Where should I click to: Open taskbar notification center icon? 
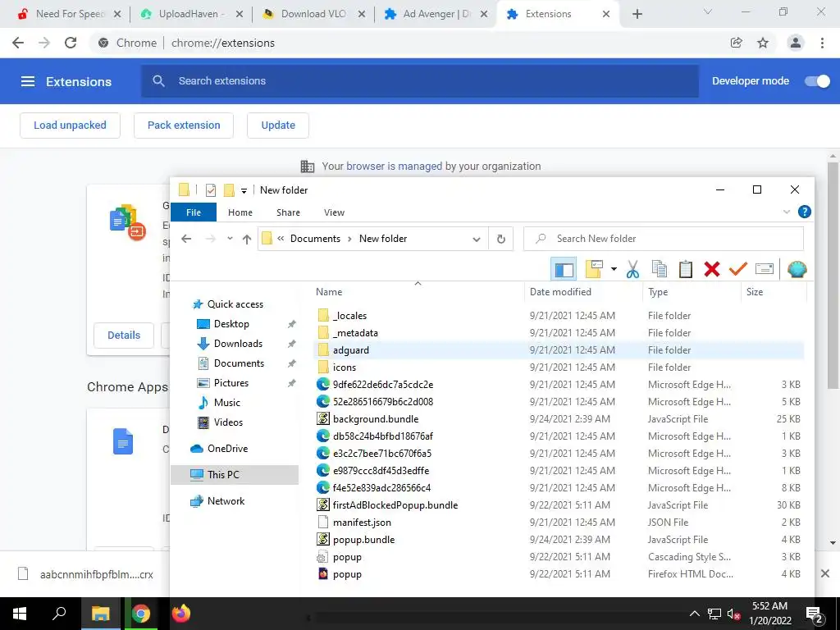(x=815, y=614)
